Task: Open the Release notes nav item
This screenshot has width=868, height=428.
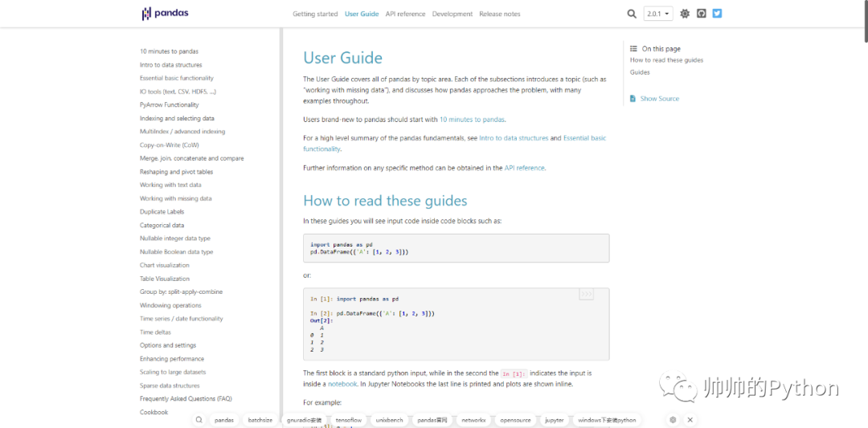Action: 499,14
